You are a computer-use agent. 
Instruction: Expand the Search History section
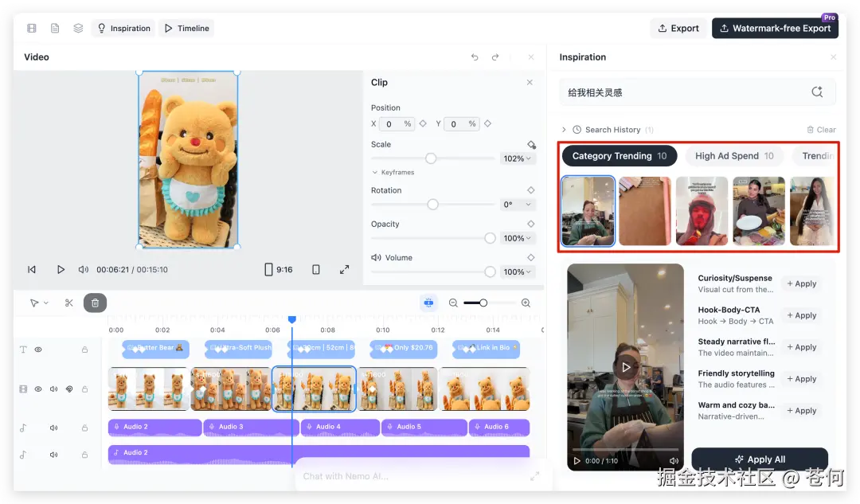click(563, 130)
